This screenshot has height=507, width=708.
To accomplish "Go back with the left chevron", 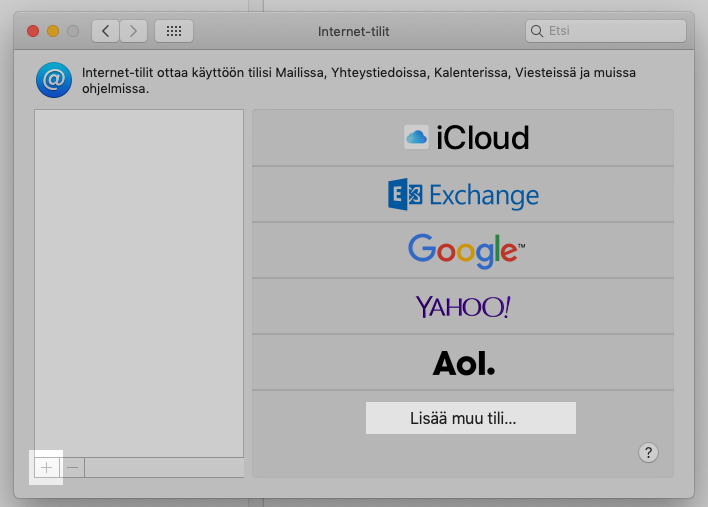I will click(106, 31).
